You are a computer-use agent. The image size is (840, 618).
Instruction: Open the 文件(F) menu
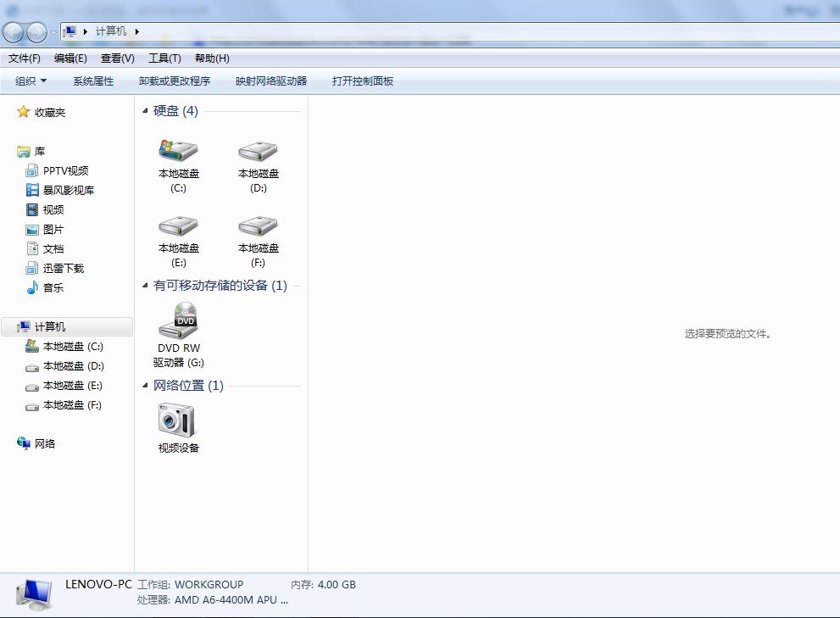point(25,58)
